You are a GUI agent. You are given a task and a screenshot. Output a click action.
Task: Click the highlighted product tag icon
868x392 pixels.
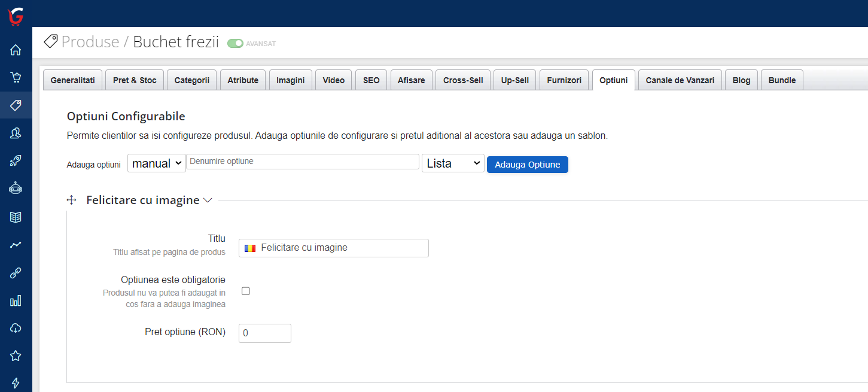[16, 105]
